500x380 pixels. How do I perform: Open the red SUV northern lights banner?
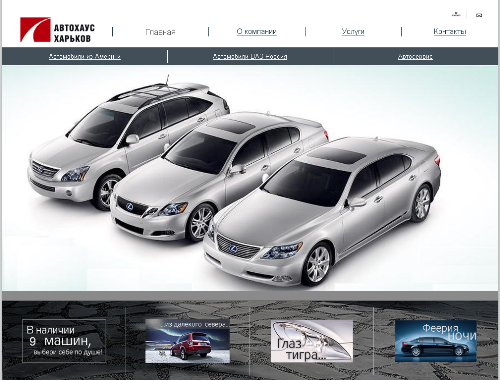187,341
